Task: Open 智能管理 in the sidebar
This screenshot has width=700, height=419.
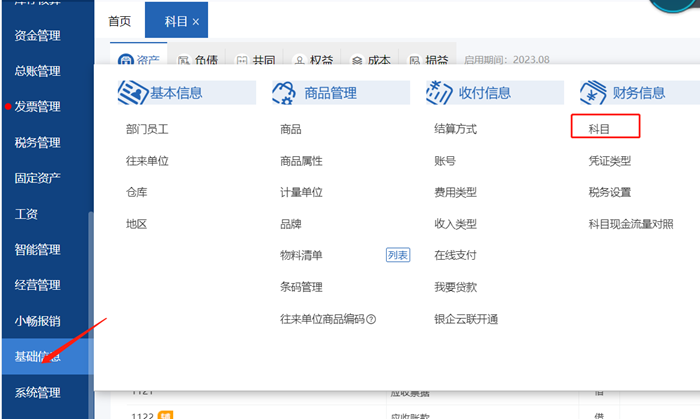Action: pos(38,249)
